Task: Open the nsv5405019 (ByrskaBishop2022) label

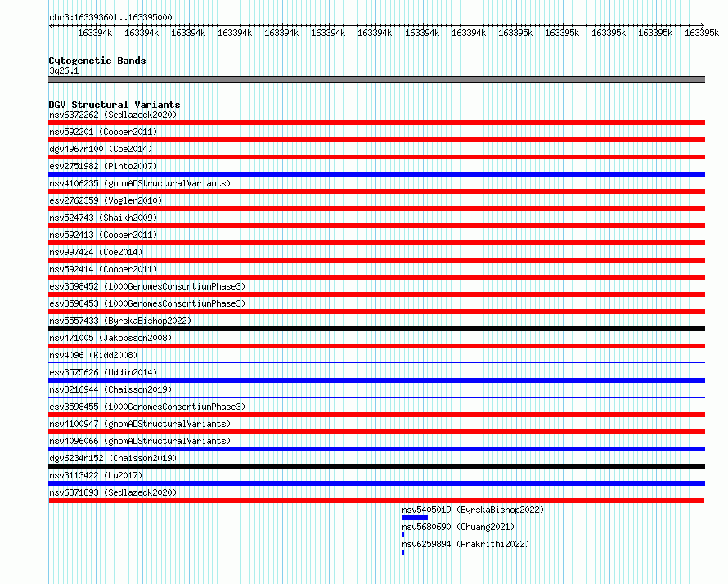Action: tap(473, 510)
